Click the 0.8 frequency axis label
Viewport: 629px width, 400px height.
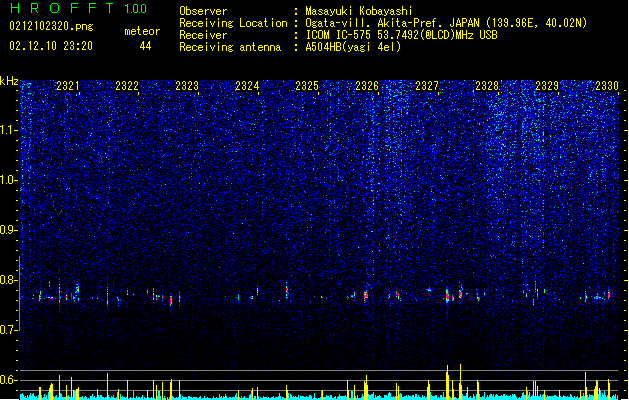point(9,280)
